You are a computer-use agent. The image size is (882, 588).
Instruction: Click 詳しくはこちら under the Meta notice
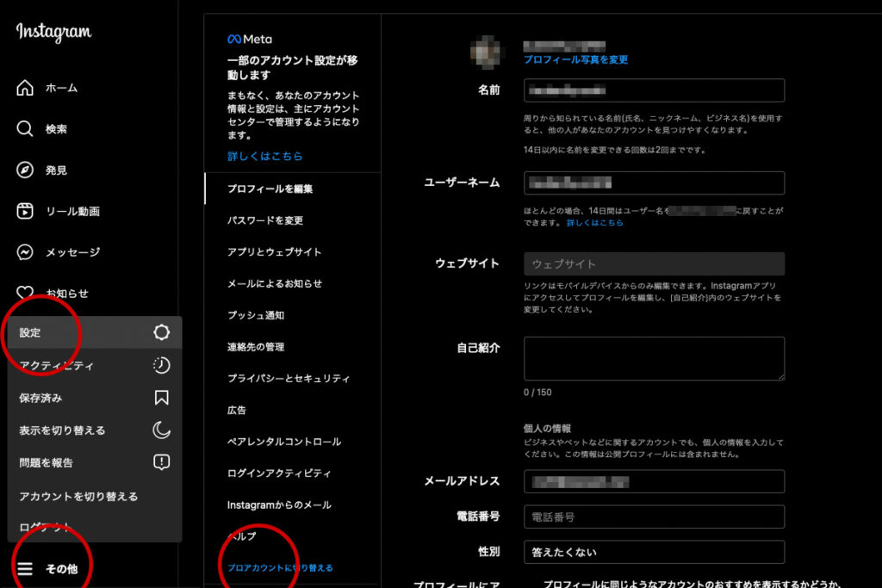pyautogui.click(x=265, y=157)
